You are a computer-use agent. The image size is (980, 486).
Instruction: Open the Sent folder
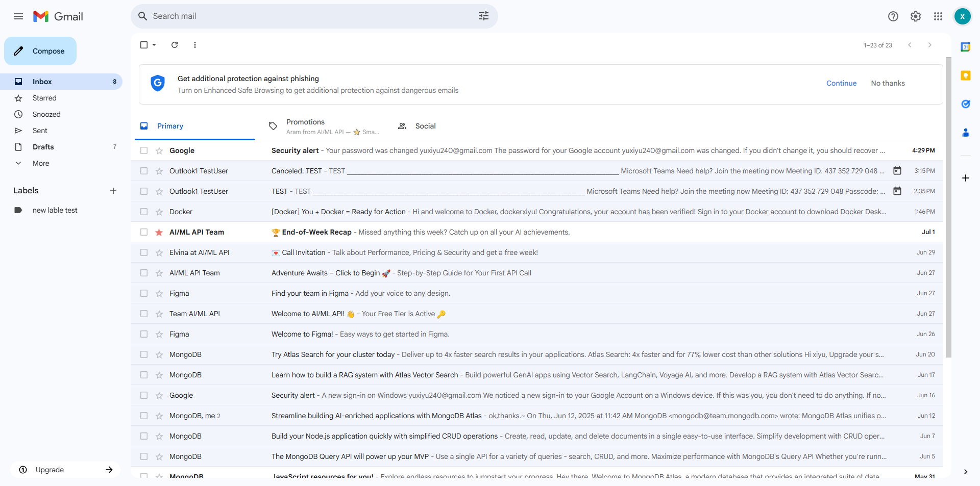(61, 131)
